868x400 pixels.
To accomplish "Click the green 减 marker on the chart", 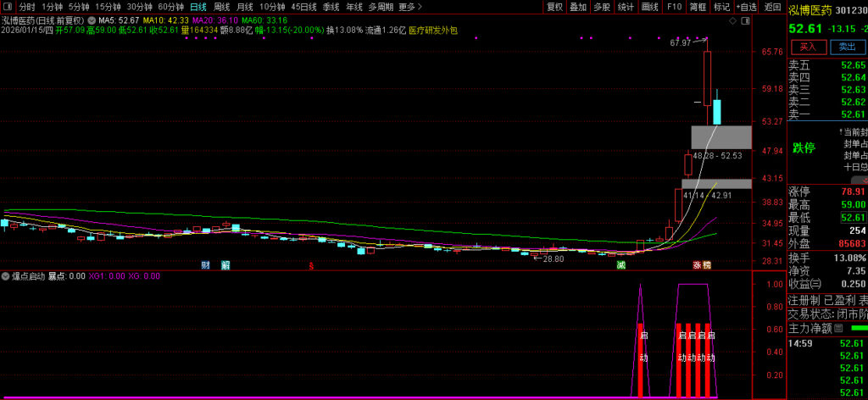I will [620, 265].
